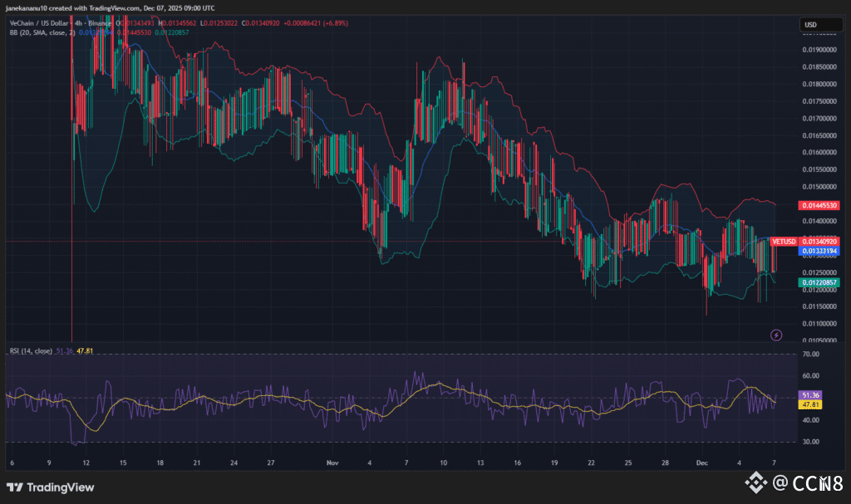Click the Binance diamond watermark icon
This screenshot has height=504, width=851.
click(755, 482)
